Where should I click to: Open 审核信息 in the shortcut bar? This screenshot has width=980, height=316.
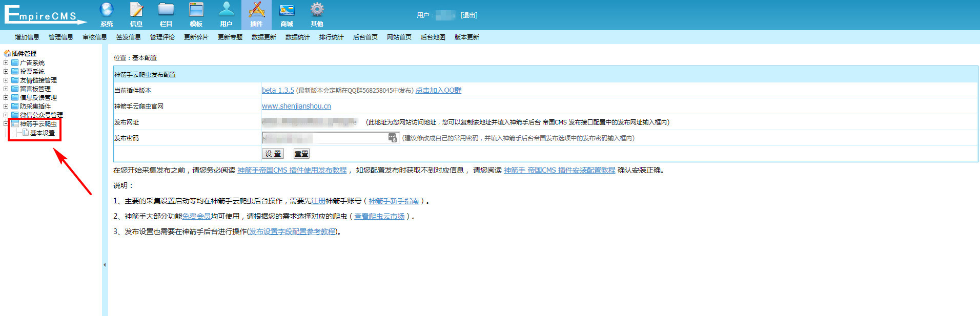[95, 37]
